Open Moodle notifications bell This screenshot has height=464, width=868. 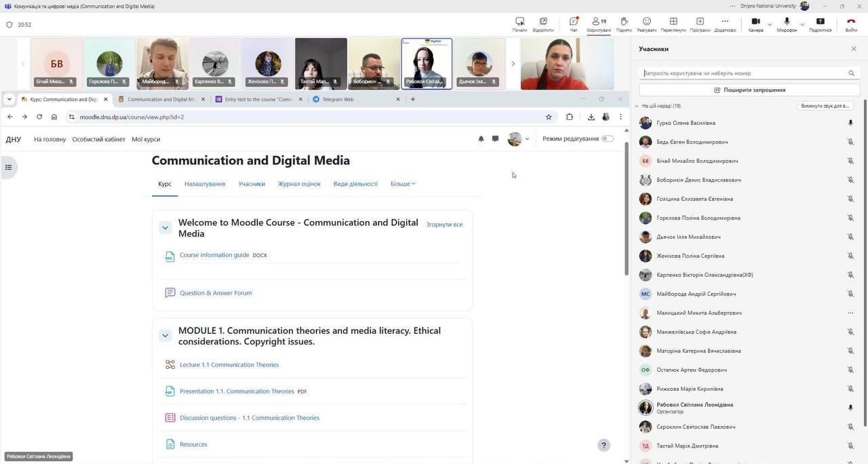click(x=481, y=139)
